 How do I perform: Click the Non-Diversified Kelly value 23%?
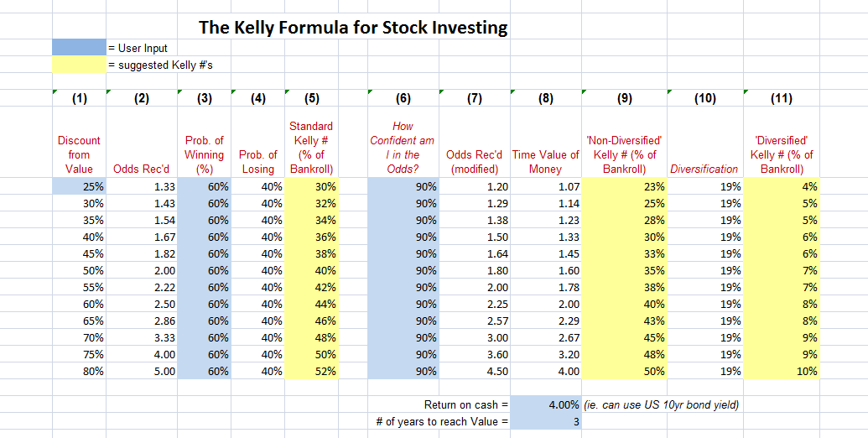tap(625, 186)
